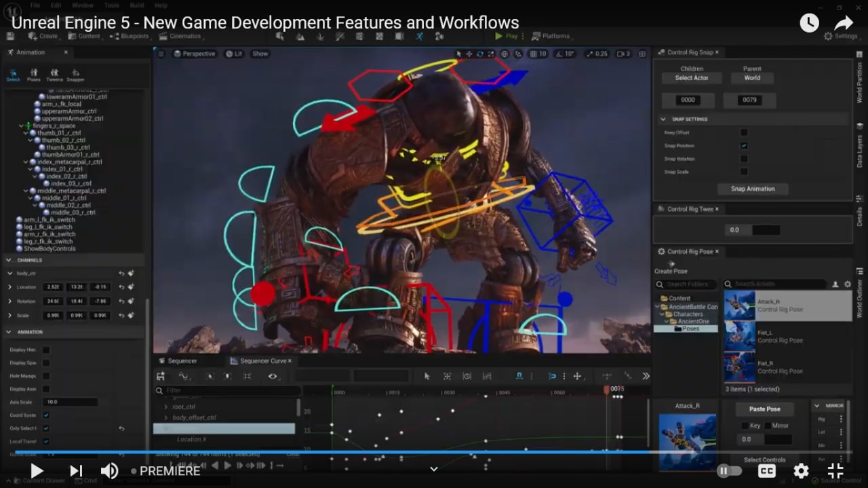Toggle Only Select Rig Controls checkbox

(x=46, y=428)
